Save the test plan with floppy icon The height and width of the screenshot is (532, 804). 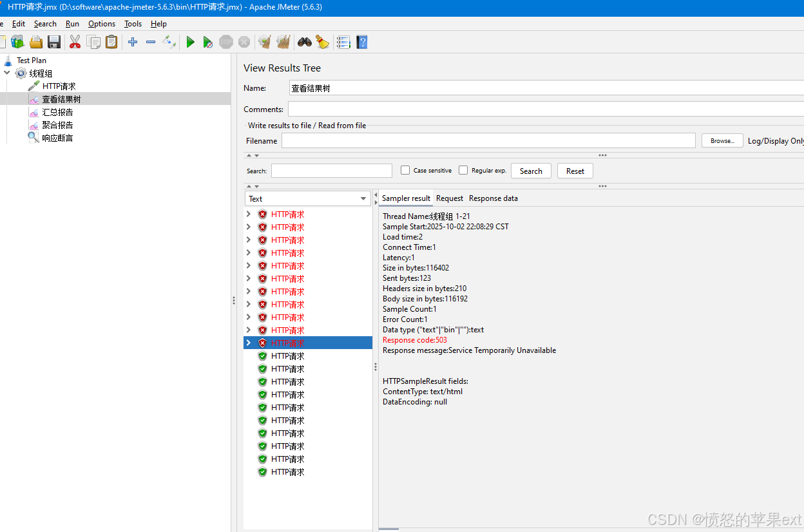(54, 43)
